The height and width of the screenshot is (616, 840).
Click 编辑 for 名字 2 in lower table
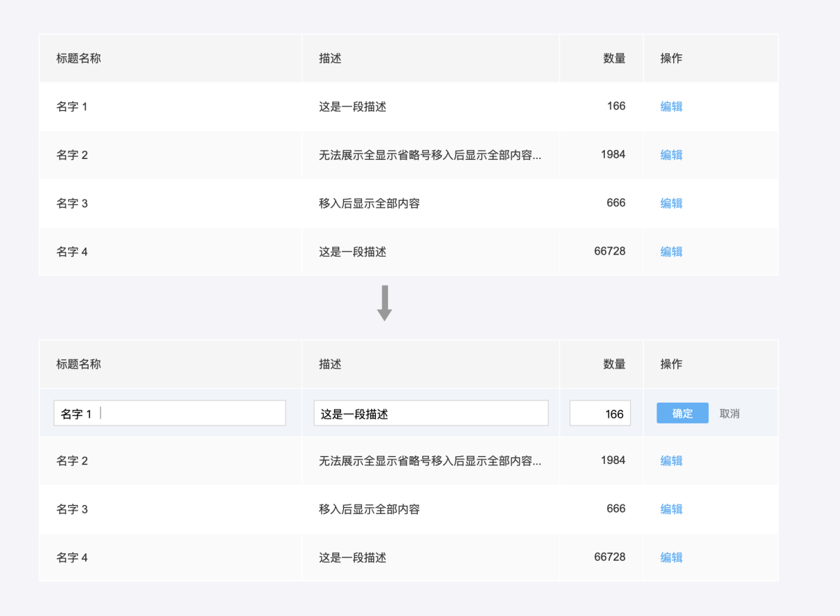[671, 461]
